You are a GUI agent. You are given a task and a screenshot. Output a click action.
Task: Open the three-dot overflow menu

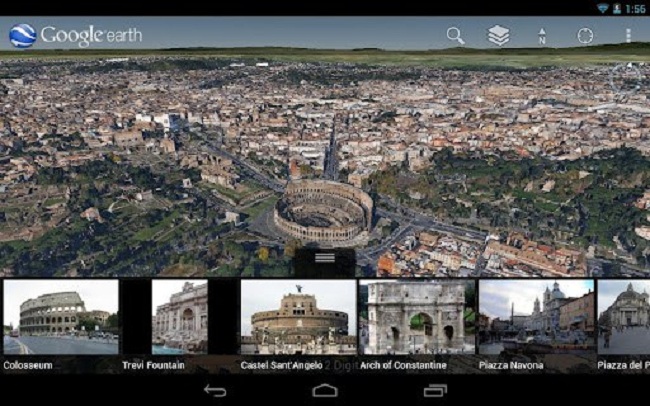coord(628,36)
